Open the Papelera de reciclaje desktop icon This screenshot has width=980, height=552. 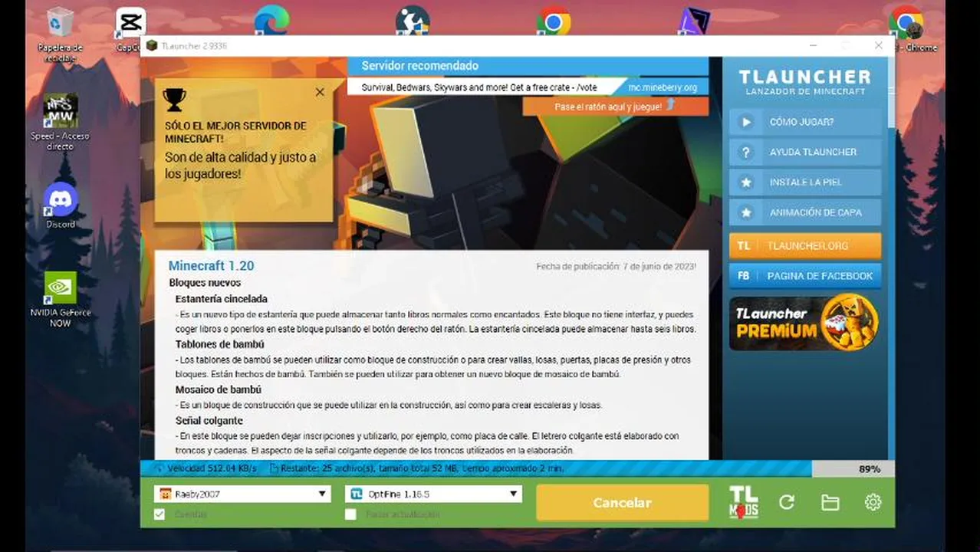pyautogui.click(x=60, y=34)
